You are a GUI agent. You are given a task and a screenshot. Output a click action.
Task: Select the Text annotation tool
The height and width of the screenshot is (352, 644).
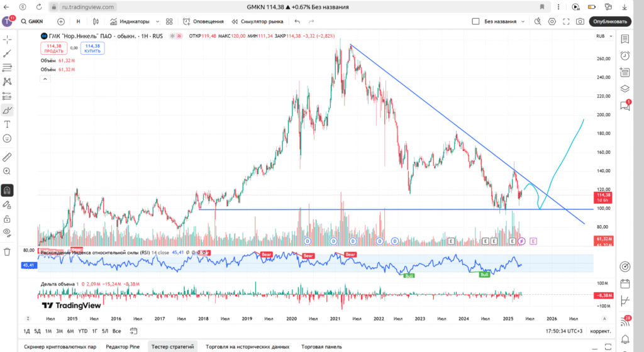tap(7, 124)
